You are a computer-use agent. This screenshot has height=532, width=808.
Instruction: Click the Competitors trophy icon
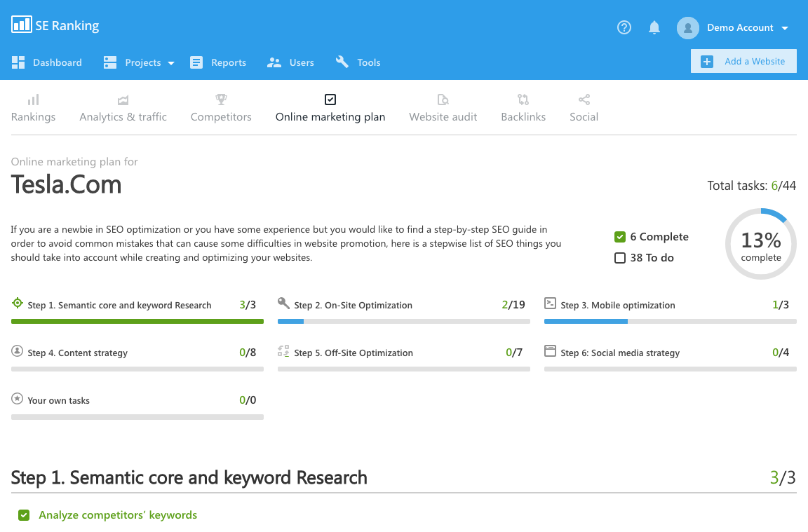click(221, 99)
